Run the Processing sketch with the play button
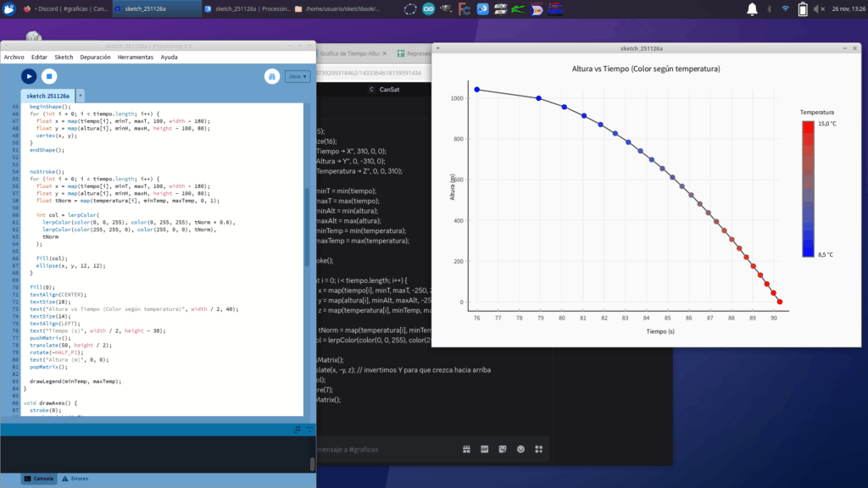Viewport: 868px width, 488px height. coord(29,76)
